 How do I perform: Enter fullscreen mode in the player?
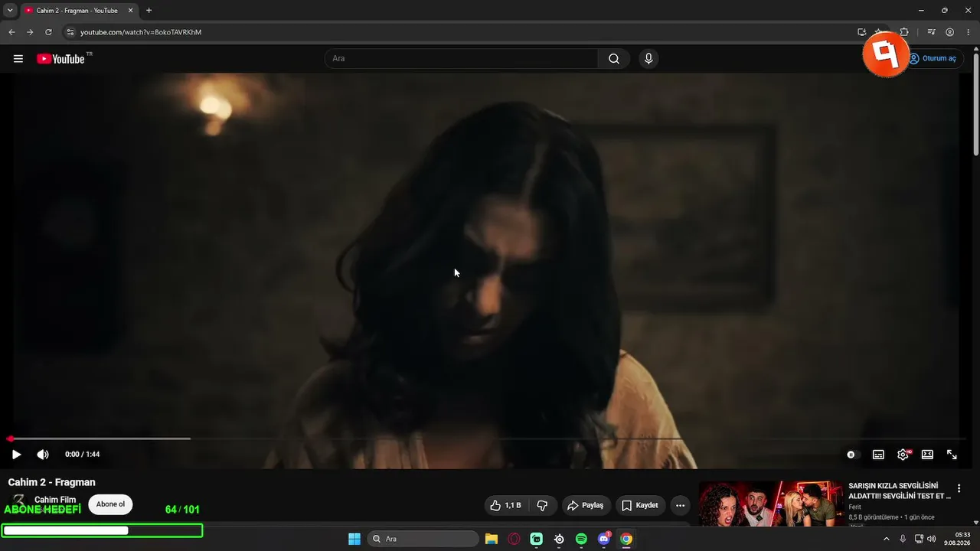pos(952,455)
